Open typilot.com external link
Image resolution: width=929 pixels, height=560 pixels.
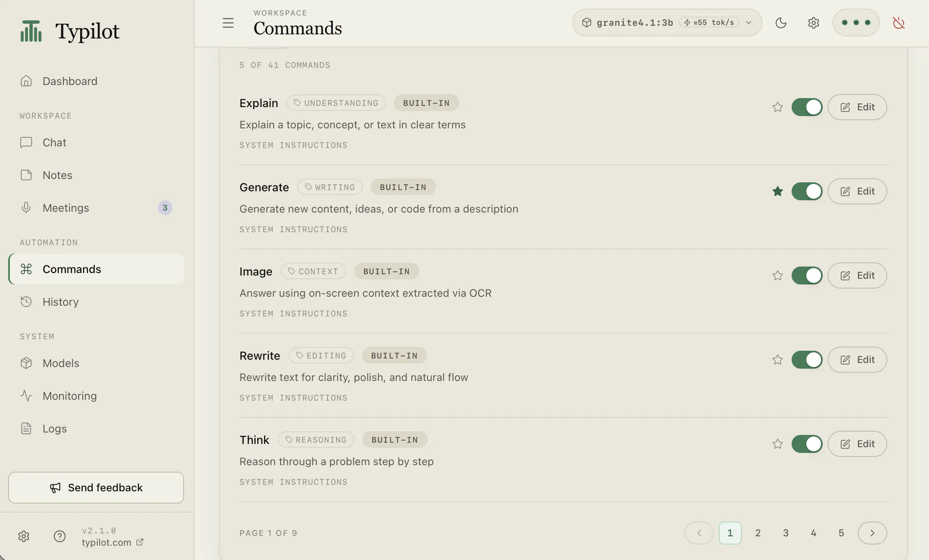[112, 542]
